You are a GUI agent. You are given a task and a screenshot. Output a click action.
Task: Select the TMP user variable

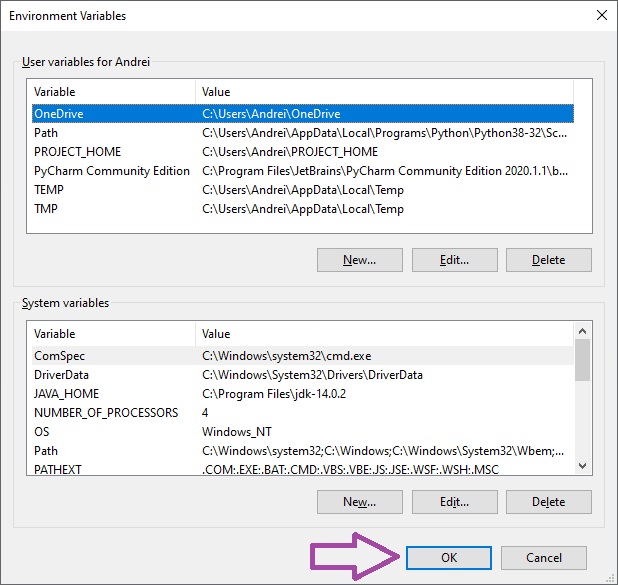pos(303,209)
